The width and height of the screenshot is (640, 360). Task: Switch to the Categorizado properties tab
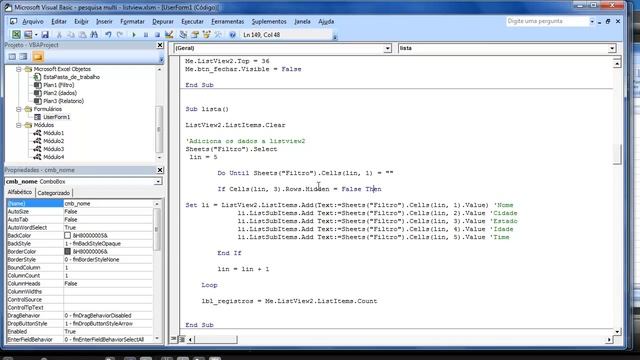point(53,193)
